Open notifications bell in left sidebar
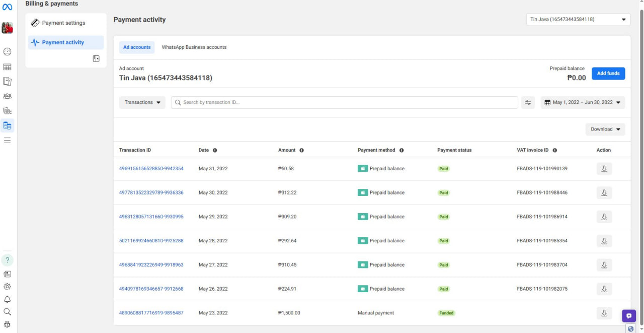The height and width of the screenshot is (333, 644). tap(8, 299)
